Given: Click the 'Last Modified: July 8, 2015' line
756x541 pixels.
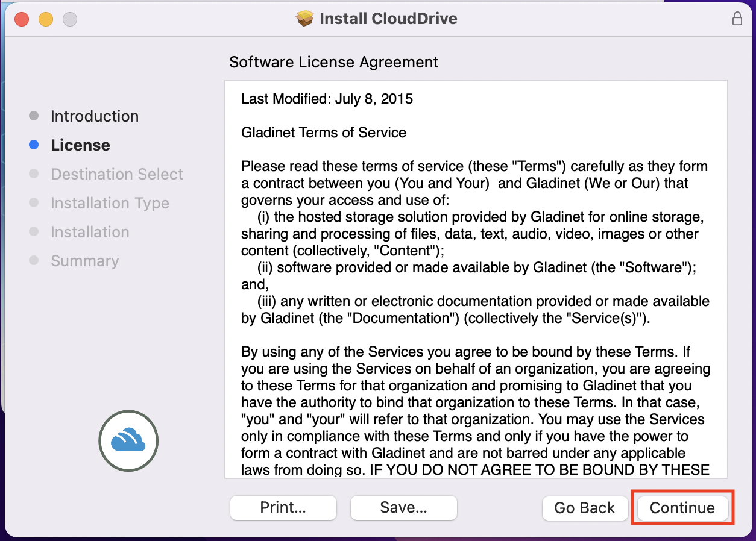Looking at the screenshot, I should click(x=327, y=99).
